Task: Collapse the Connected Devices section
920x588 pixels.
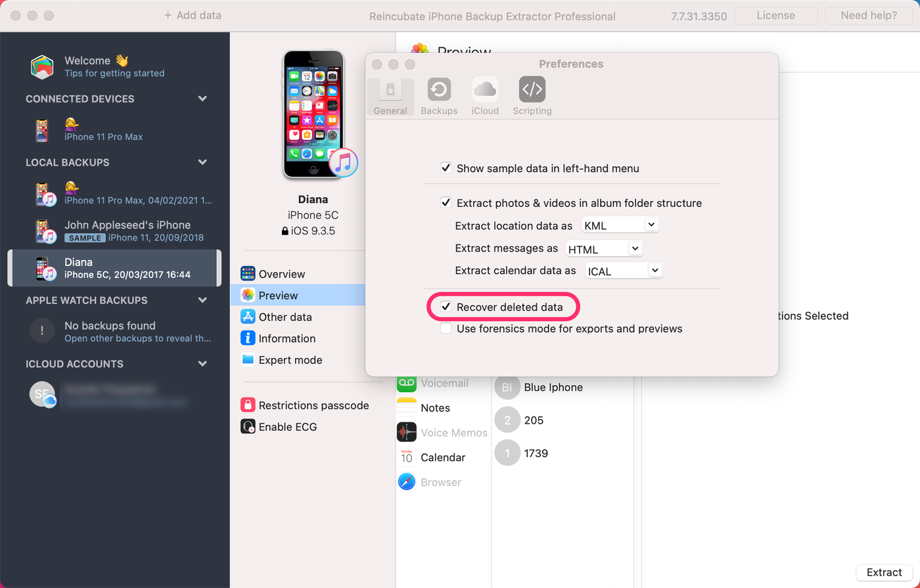Action: [202, 99]
